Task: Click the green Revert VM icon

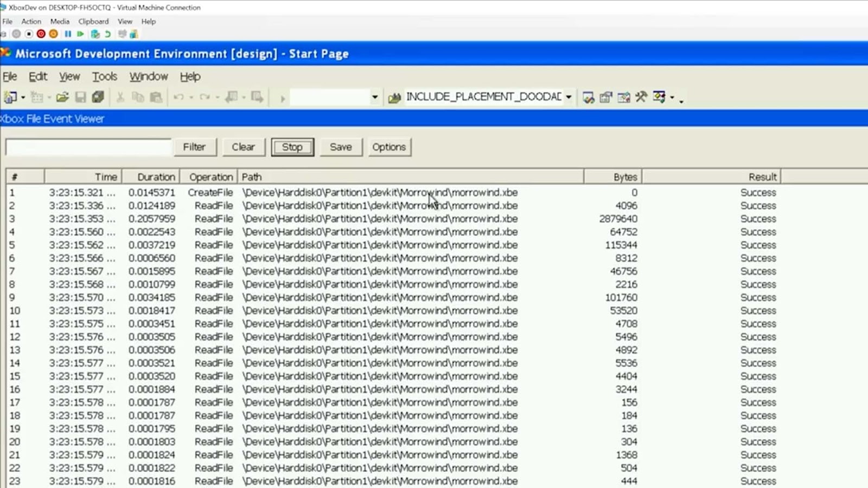Action: (x=107, y=34)
